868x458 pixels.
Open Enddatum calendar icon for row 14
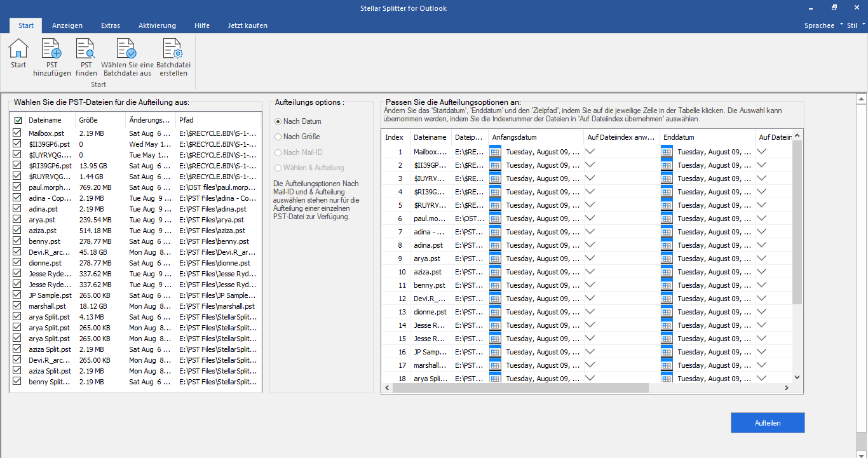[x=667, y=325]
